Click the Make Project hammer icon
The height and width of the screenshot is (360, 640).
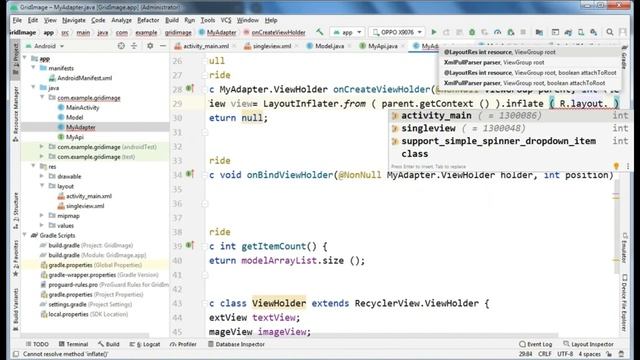pyautogui.click(x=320, y=32)
